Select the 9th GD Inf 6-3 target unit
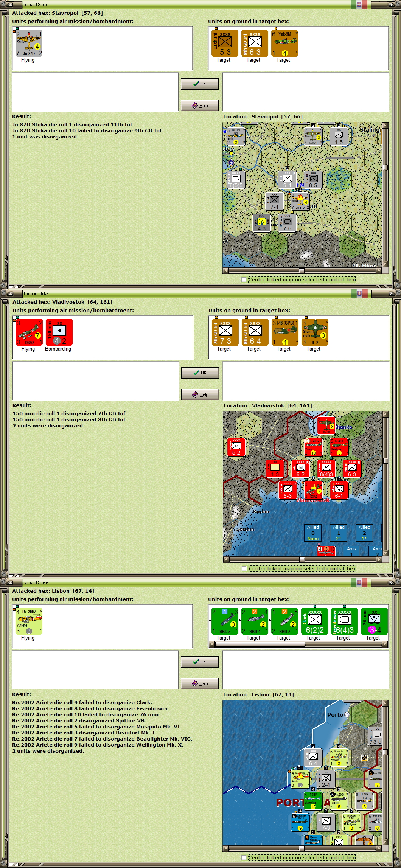Viewport: 401px width, 868px height. [255, 43]
